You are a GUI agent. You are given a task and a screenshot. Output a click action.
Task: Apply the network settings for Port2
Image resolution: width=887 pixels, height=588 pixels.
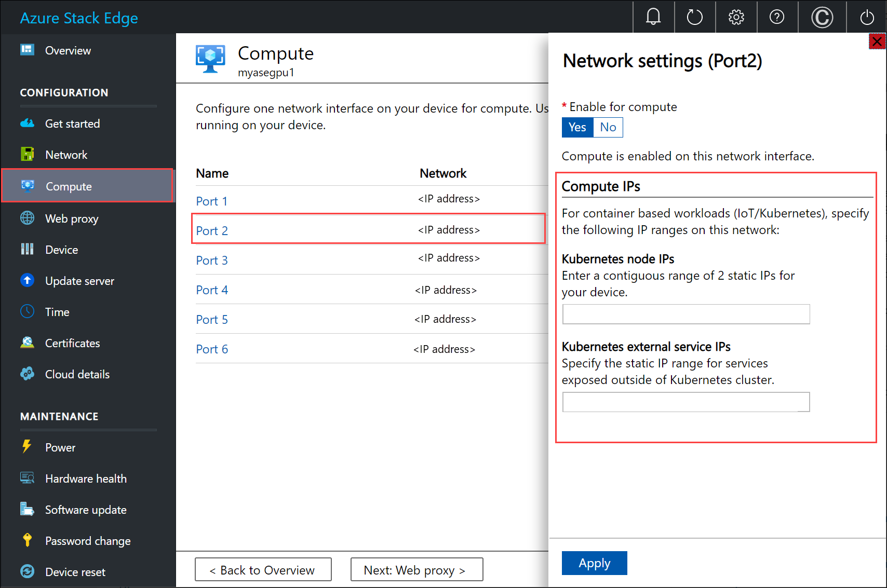tap(594, 563)
